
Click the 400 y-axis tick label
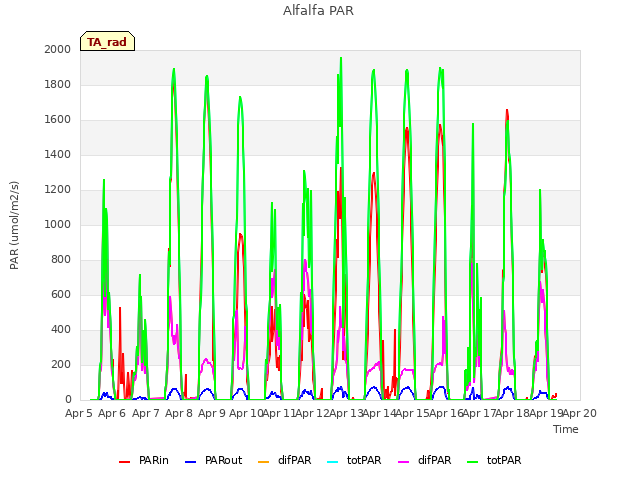[x=61, y=329]
